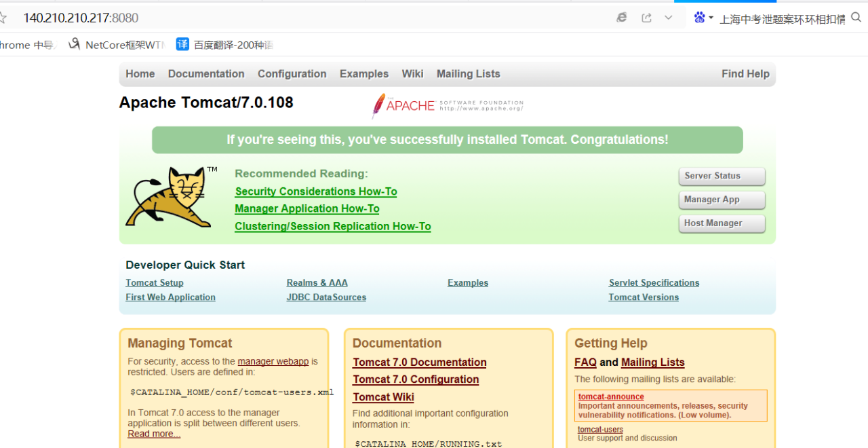Click the Developer Quick Start heading

tap(185, 265)
